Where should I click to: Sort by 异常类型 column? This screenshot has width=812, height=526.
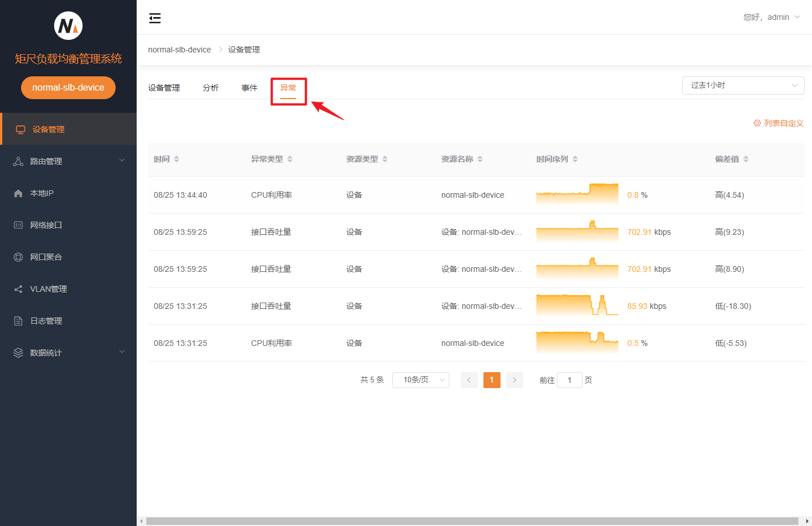coord(290,159)
